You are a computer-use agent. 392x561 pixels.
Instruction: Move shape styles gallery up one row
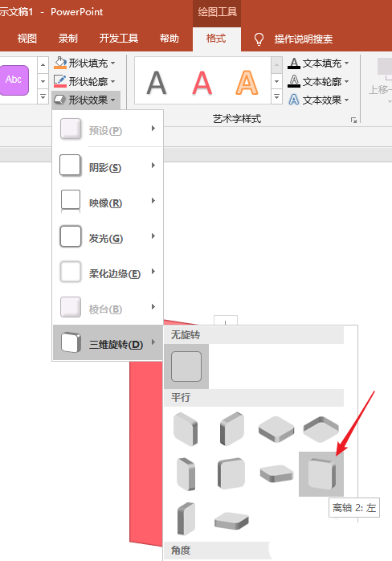(43, 65)
